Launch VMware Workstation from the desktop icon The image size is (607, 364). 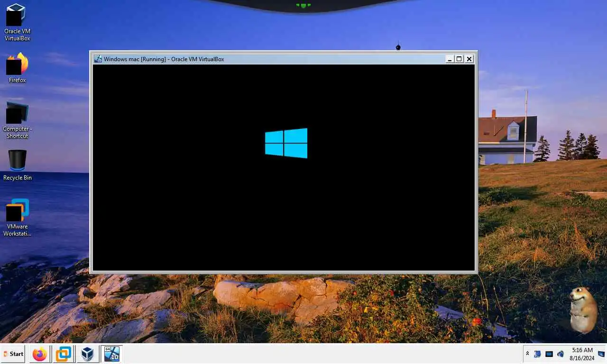[17, 218]
